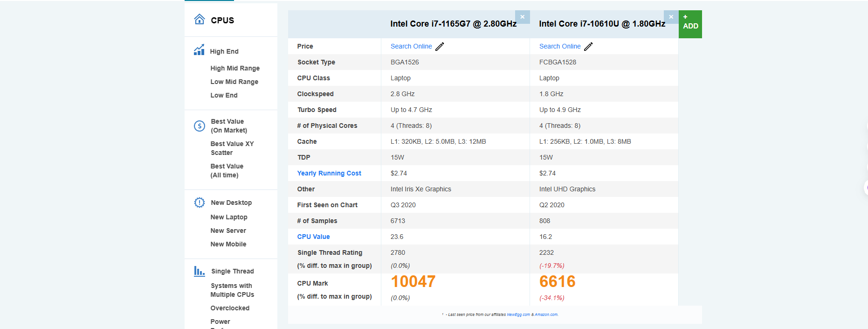The image size is (868, 329).
Task: Edit price pencil icon for i7-1165G7
Action: point(440,46)
